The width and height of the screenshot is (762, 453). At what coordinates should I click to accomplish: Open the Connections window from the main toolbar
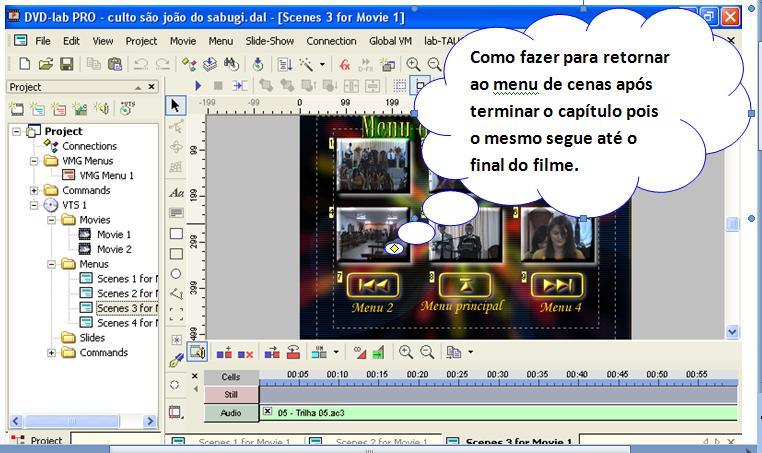(189, 64)
